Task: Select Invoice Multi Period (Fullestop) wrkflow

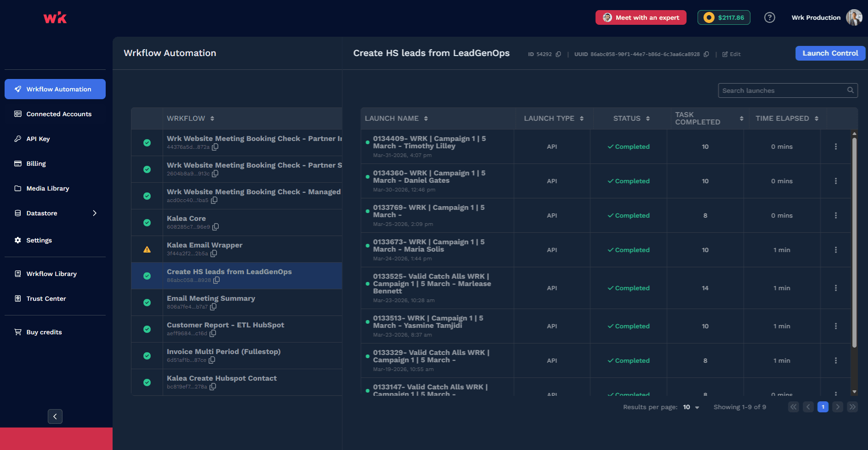Action: [237, 356]
